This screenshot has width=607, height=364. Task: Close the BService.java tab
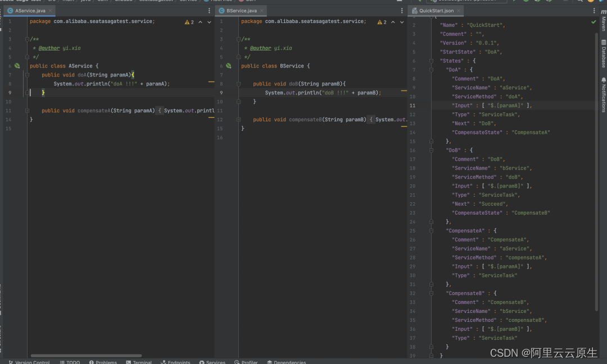(262, 11)
